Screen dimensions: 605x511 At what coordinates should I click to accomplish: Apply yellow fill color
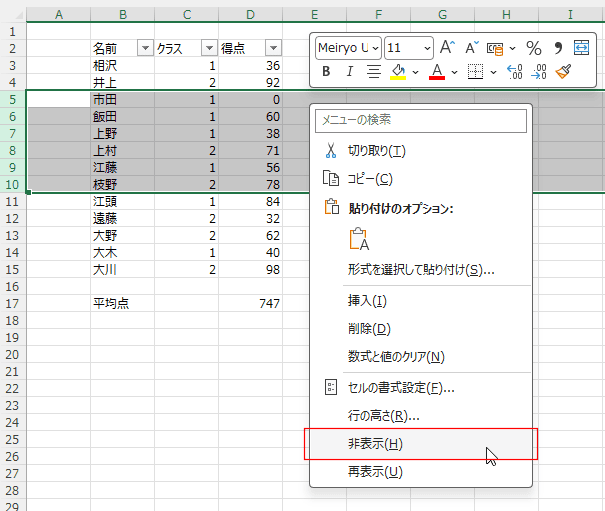point(398,72)
